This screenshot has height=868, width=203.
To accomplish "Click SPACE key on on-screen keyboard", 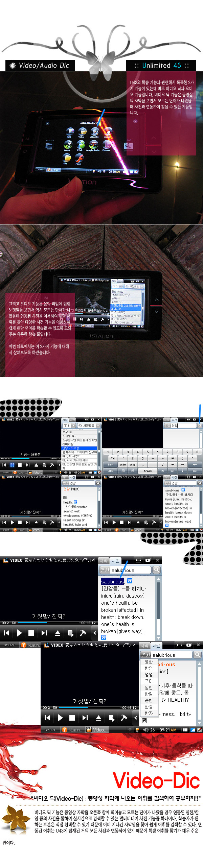I will click(148, 471).
